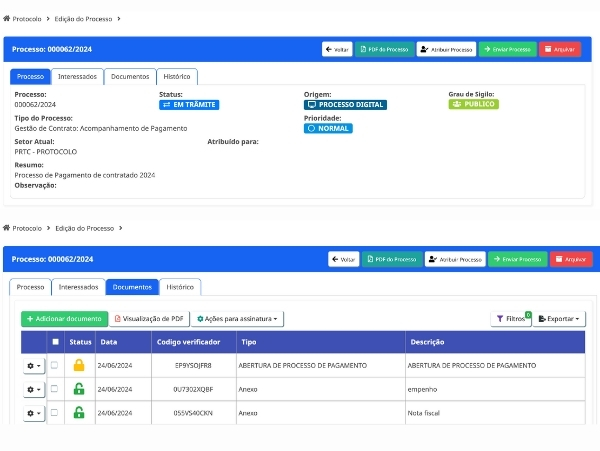Click the EM TRÂMITE status badge
The height and width of the screenshot is (451, 600).
click(x=188, y=104)
